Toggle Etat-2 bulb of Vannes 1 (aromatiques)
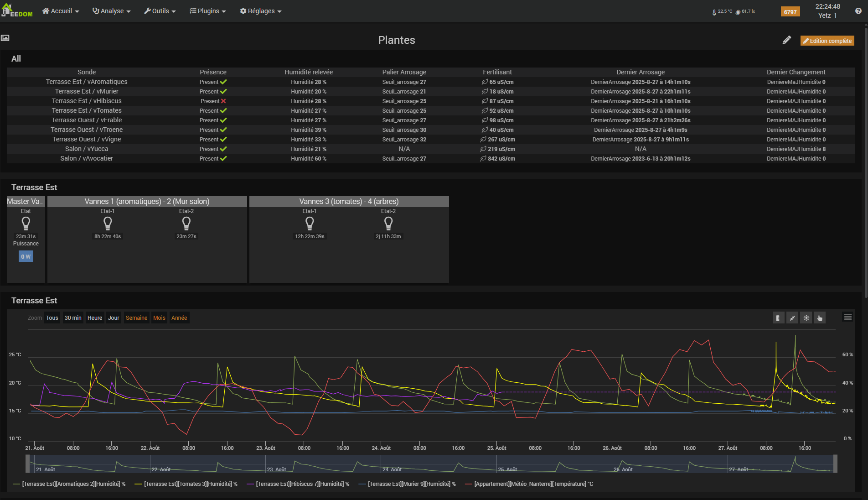This screenshot has width=868, height=500. coord(186,223)
